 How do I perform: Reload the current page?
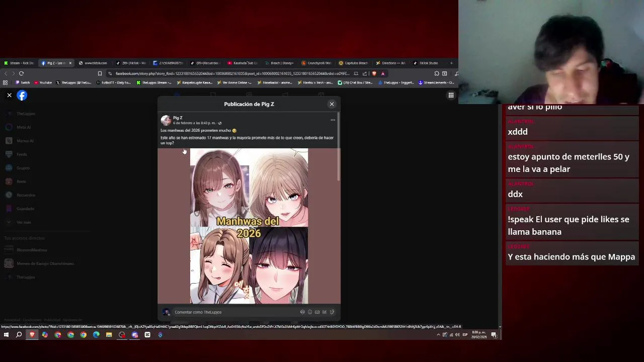point(21,73)
